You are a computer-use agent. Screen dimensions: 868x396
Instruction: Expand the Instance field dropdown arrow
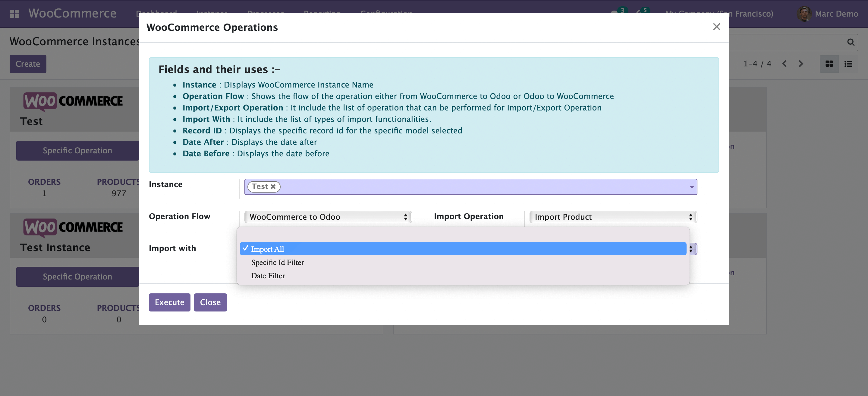coord(691,187)
